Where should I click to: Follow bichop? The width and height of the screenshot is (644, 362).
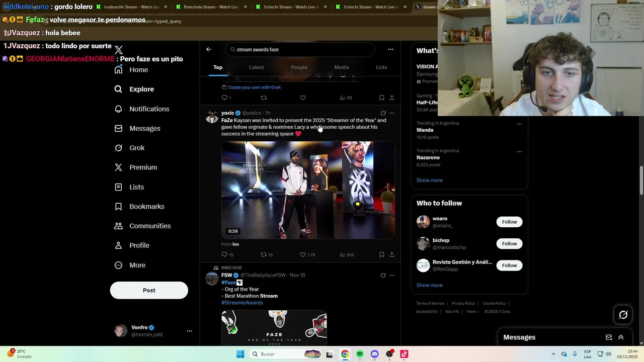point(509,244)
